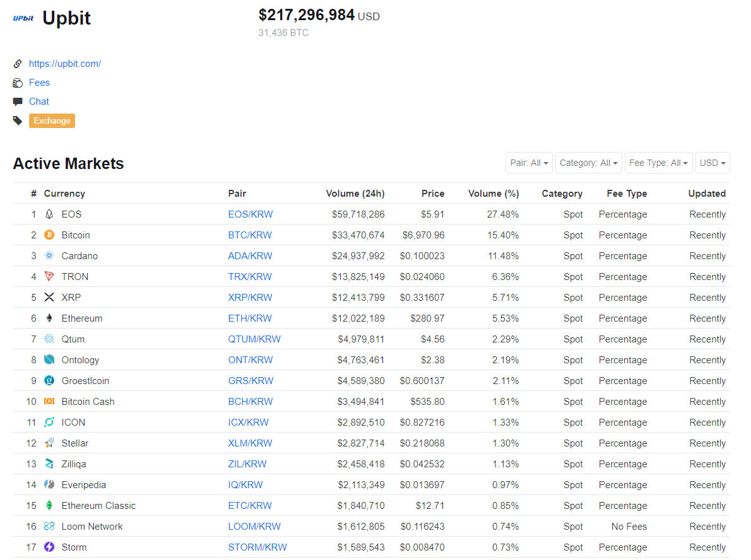Click the TRON coin icon

coord(49,277)
